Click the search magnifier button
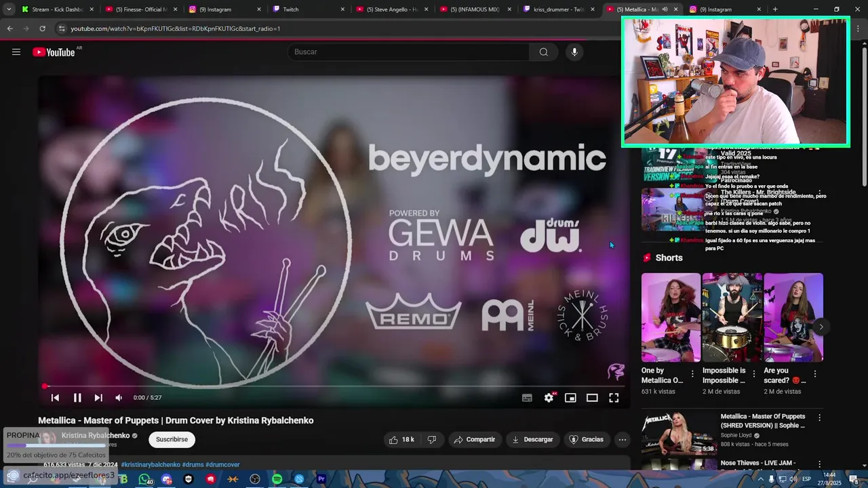 click(x=543, y=52)
